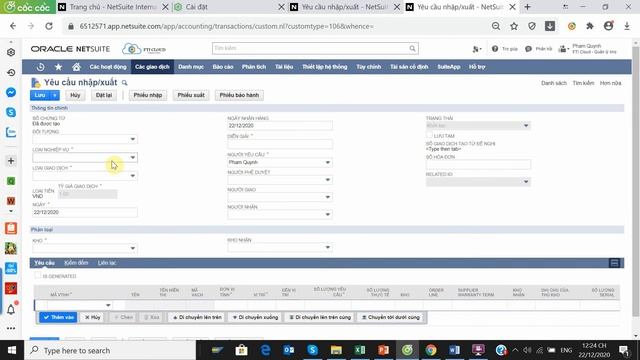
Task: Open history icon in the browser sidebar
Action: [11, 72]
